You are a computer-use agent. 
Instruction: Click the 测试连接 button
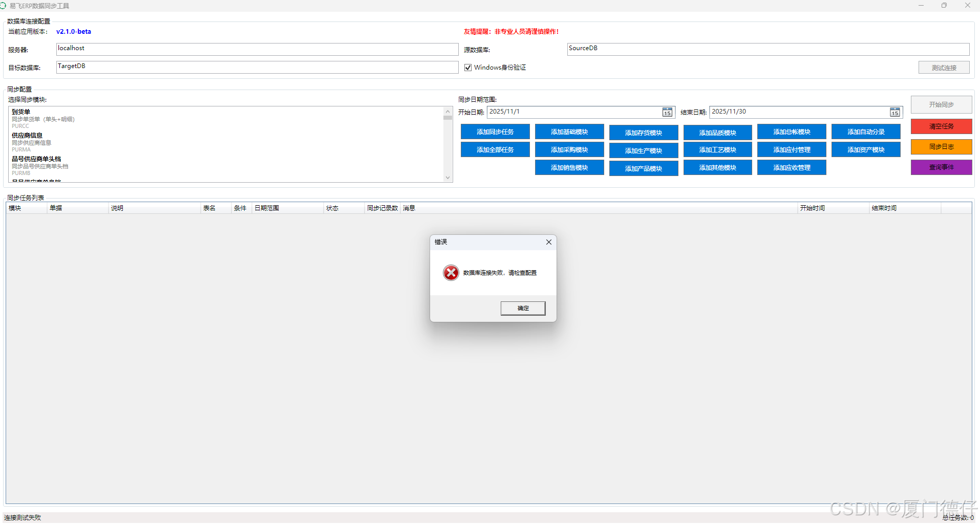coord(944,68)
